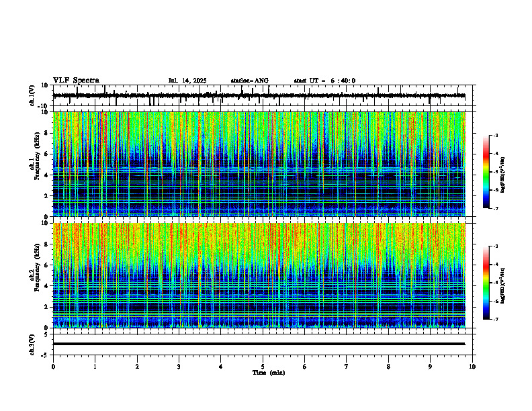This screenshot has width=532, height=411.
Task: Click the time axis tick label "8"
Action: [x=388, y=367]
